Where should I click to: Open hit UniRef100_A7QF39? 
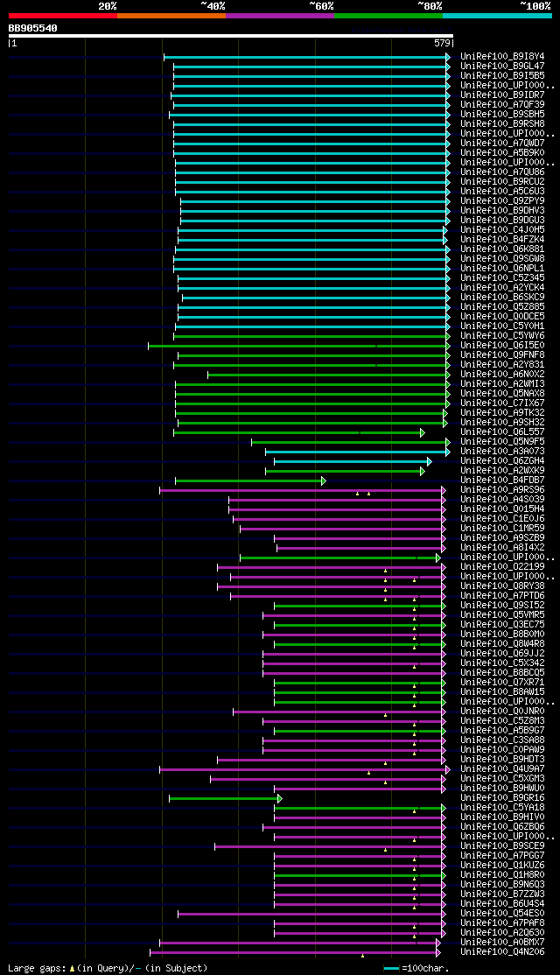(502, 104)
